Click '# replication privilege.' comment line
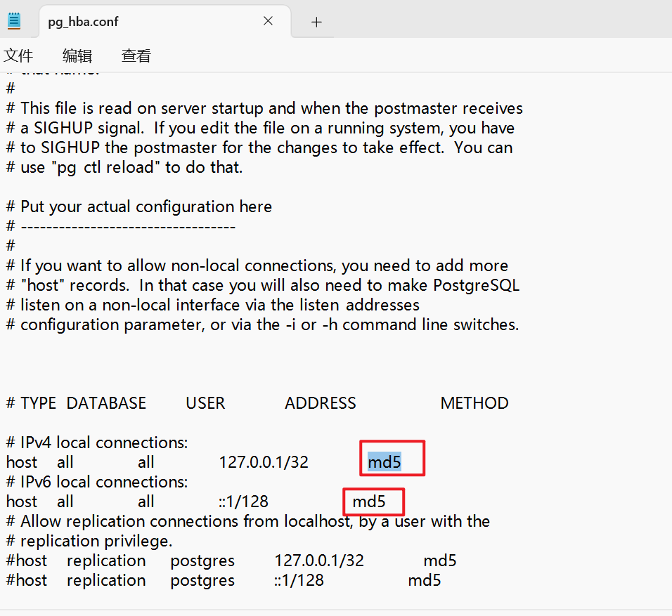Screen dimensions: 672x616 [x=89, y=541]
